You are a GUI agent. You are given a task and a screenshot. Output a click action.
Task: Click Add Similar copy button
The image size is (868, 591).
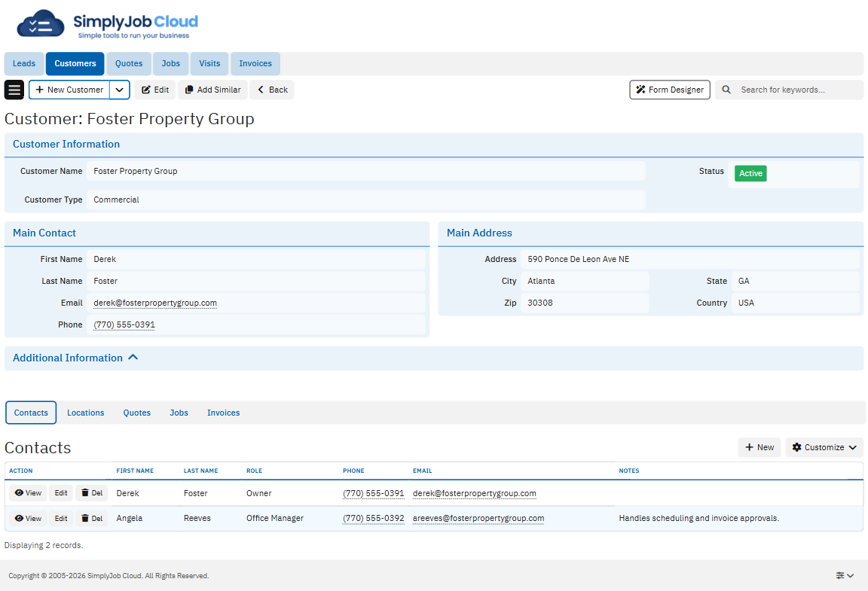(x=212, y=90)
